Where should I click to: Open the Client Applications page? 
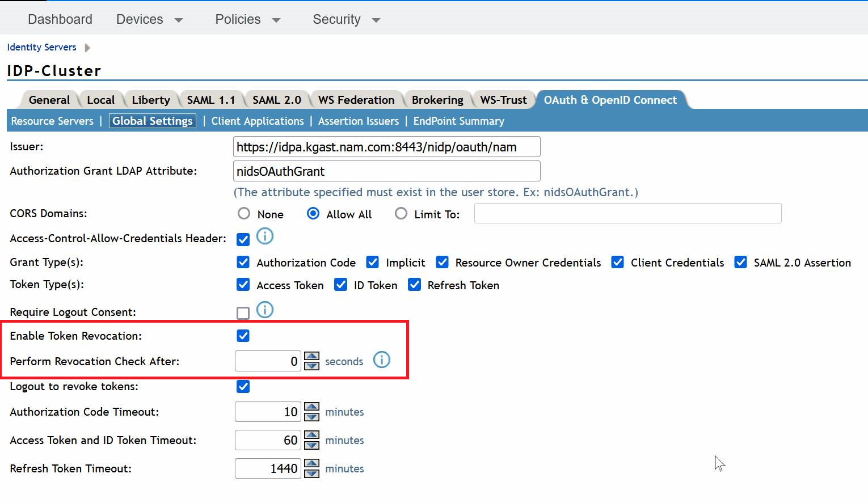(257, 121)
